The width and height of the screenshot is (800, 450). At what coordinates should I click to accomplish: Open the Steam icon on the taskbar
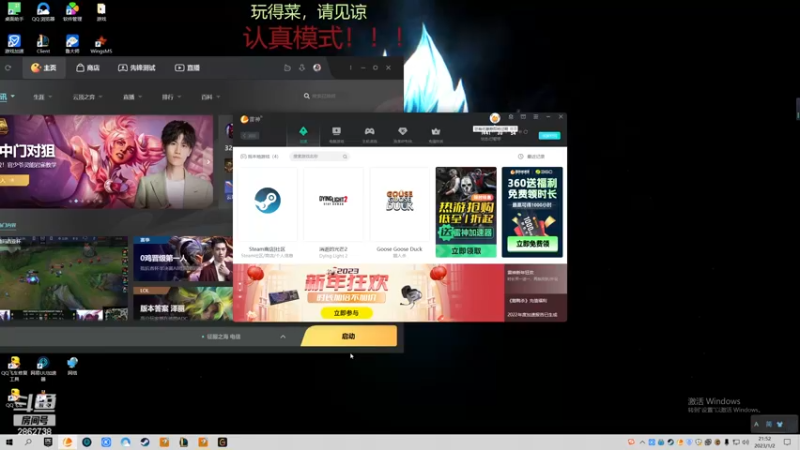(145, 442)
